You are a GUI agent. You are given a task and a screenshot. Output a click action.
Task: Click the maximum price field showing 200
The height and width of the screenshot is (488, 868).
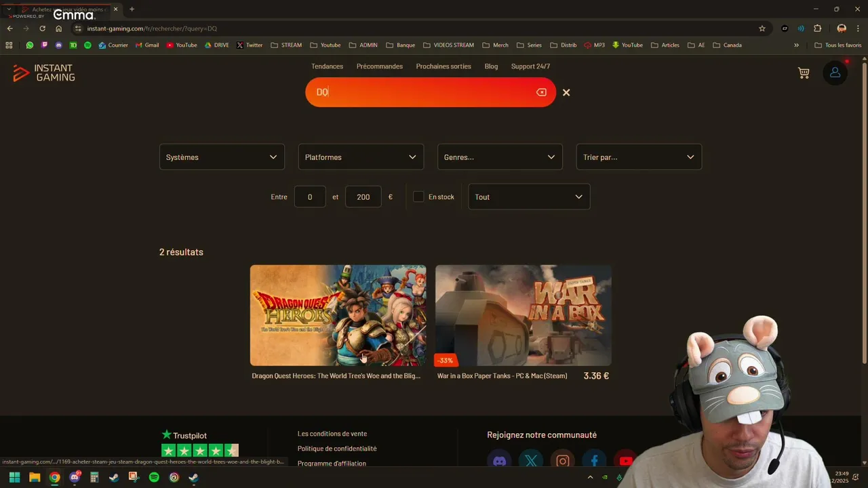coord(363,197)
